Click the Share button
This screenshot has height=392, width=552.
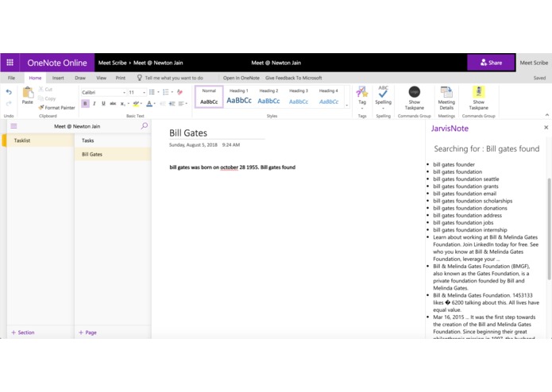click(x=491, y=63)
